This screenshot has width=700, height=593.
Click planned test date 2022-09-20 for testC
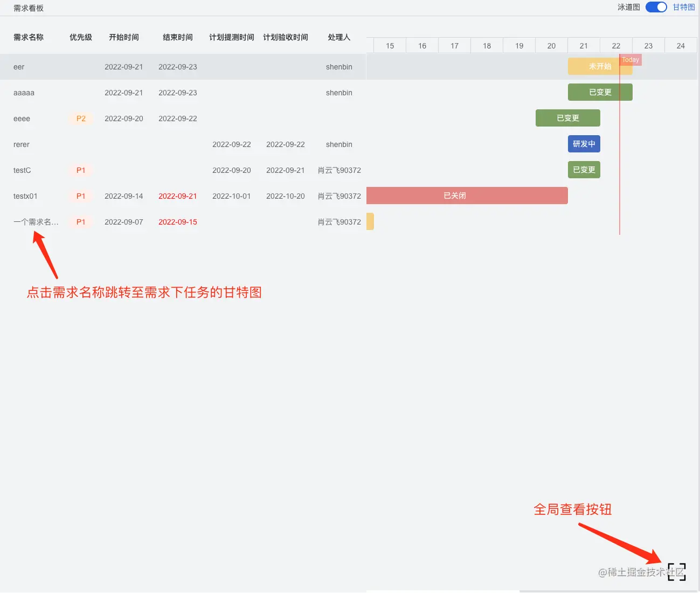(x=232, y=170)
